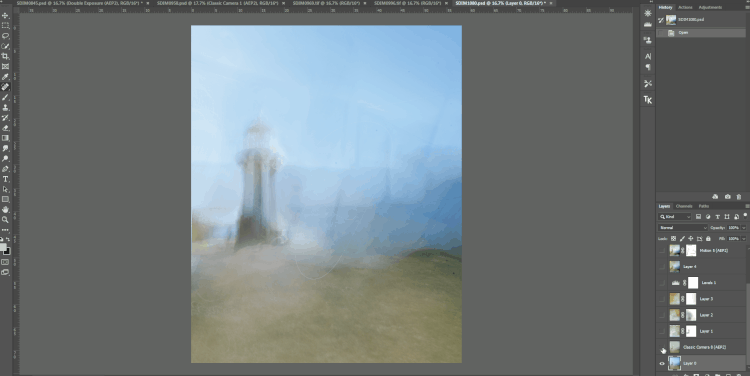Switch to the Channels tab
Image resolution: width=750 pixels, height=376 pixels.
pyautogui.click(x=684, y=206)
